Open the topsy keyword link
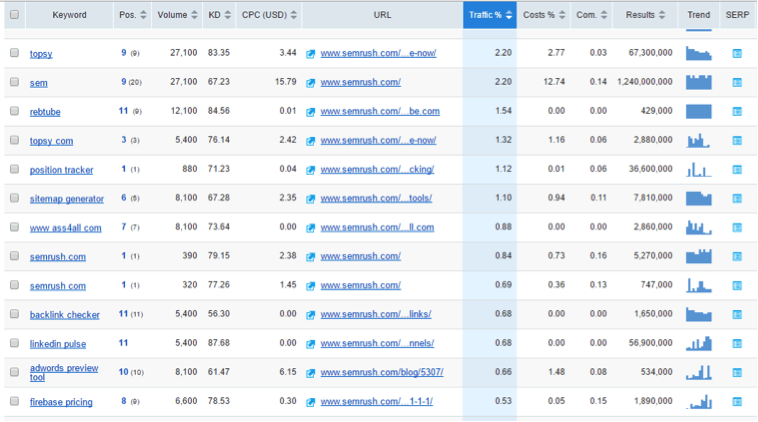The width and height of the screenshot is (758, 422). pyautogui.click(x=41, y=54)
